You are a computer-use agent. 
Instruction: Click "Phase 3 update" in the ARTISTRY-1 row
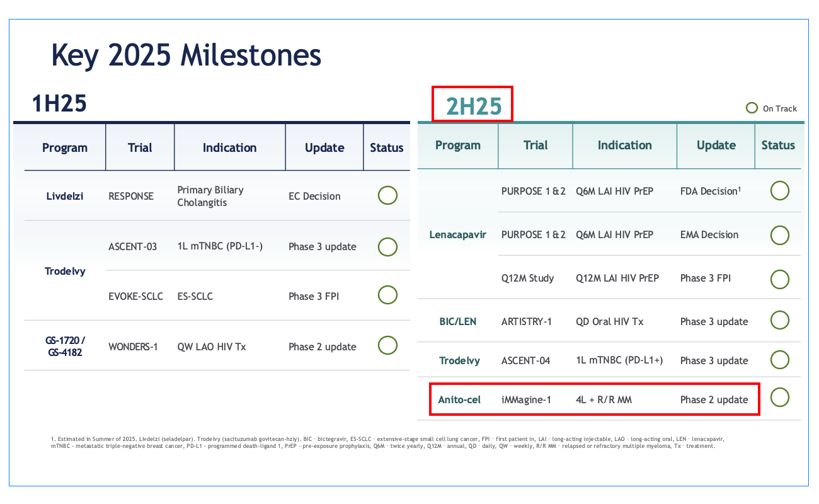point(714,321)
